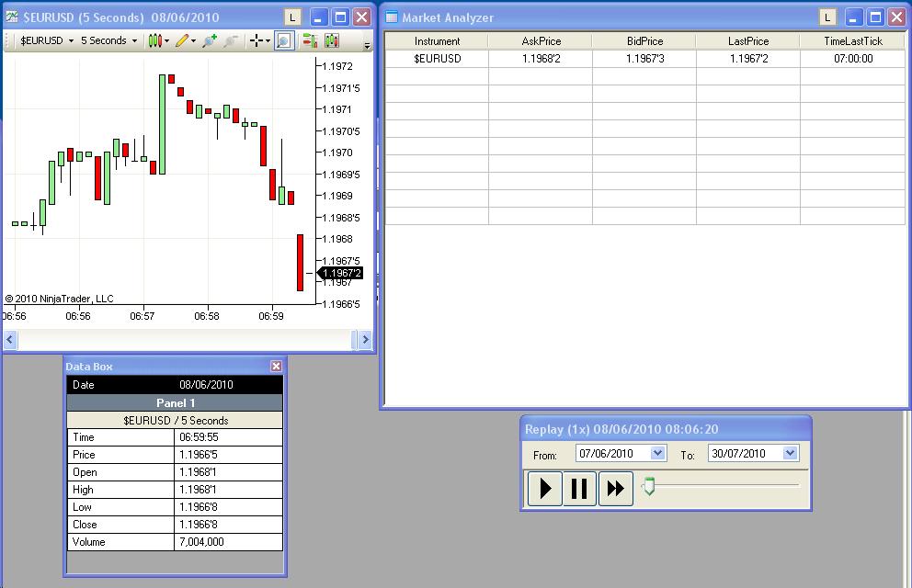Toggle the Data Box magnifier button
This screenshot has height=588, width=912.
pyautogui.click(x=284, y=40)
